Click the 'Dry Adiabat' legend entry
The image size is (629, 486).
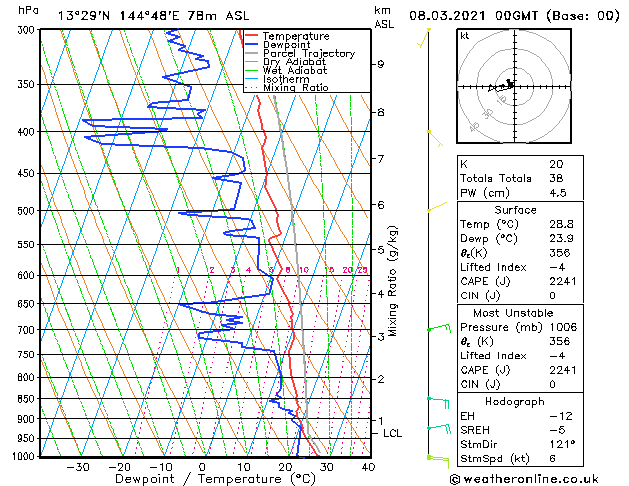294,62
